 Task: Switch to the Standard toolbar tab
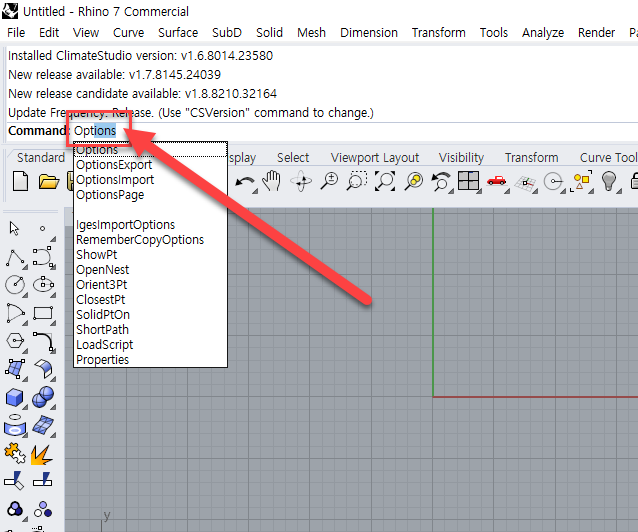pyautogui.click(x=41, y=158)
